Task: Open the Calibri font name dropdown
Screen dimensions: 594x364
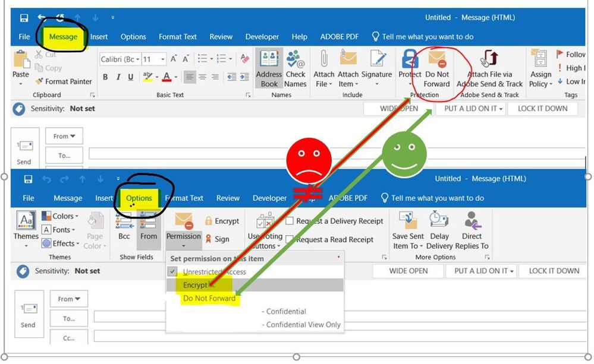Action: point(138,59)
